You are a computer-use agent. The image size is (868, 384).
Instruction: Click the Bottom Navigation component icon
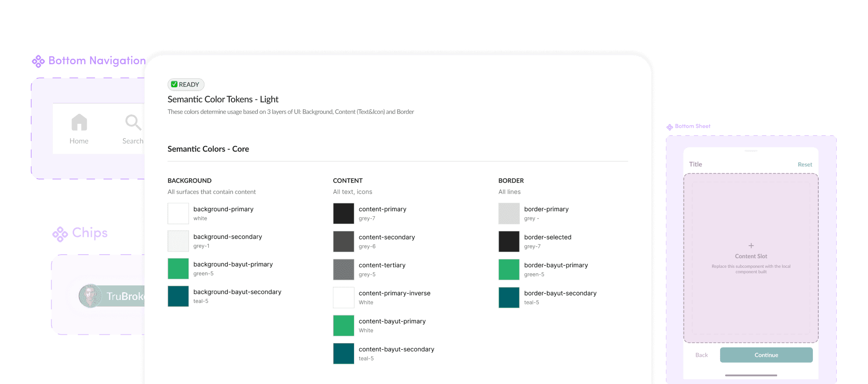point(38,61)
